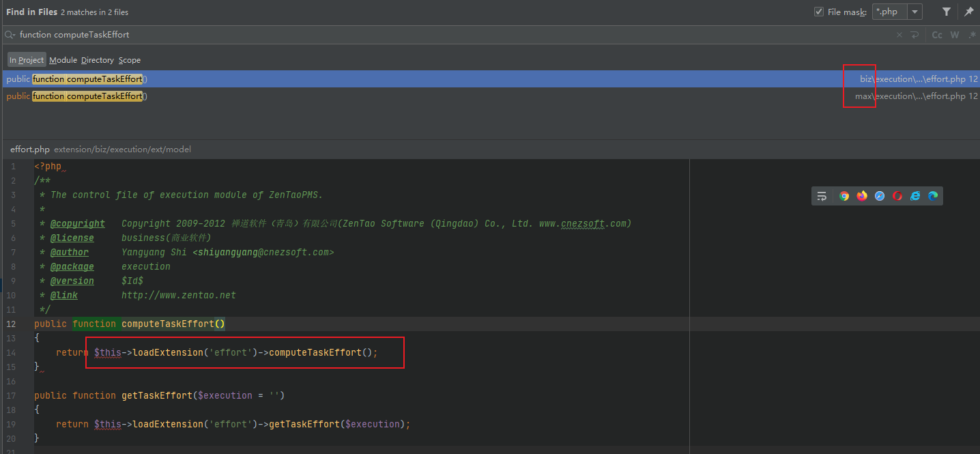This screenshot has width=980, height=454.
Task: Expand the *.php file mask dropdown
Action: 914,12
